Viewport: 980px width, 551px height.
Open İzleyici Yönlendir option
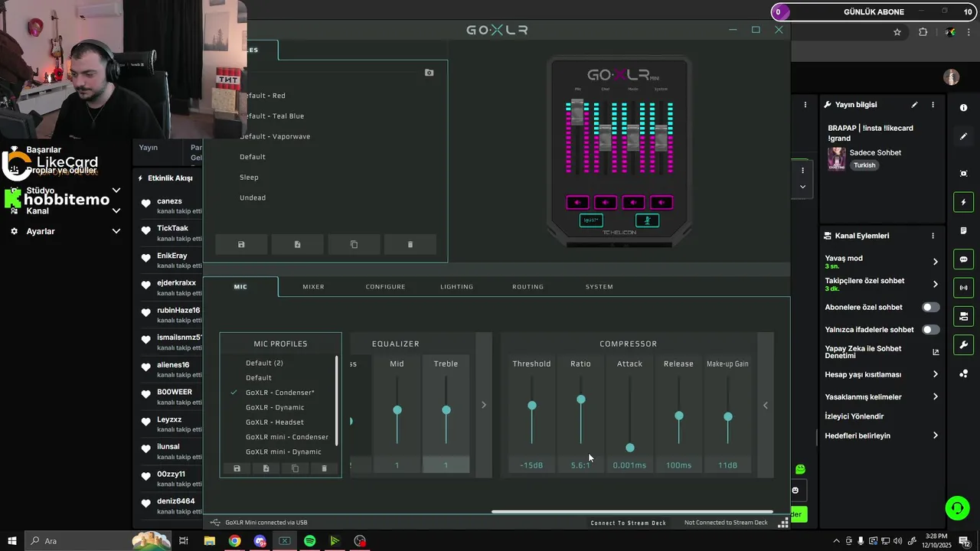(854, 416)
